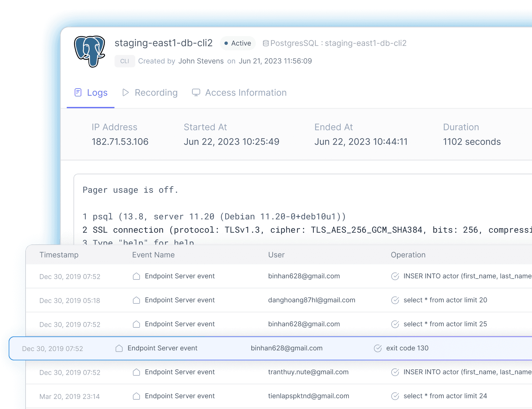This screenshot has width=532, height=409.
Task: Click the home icon in tienlapspktnd row
Action: [136, 396]
